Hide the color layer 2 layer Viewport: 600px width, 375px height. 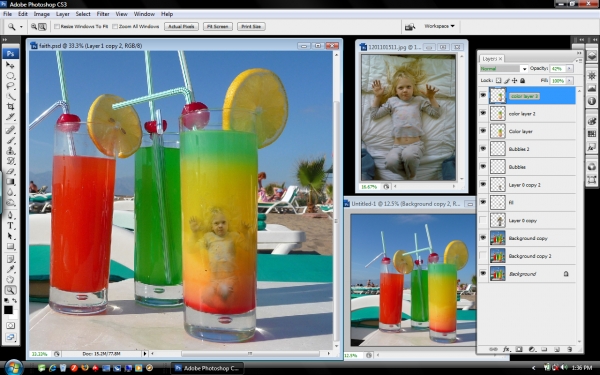coord(483,113)
